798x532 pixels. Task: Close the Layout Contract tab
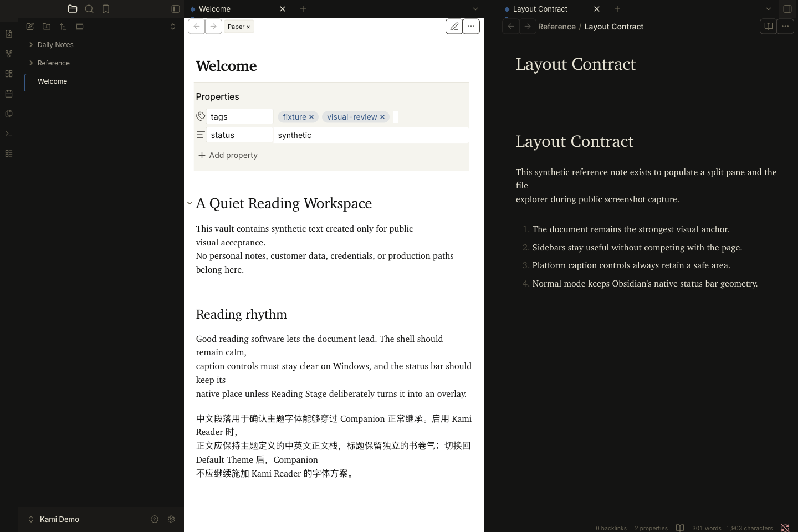pos(597,9)
